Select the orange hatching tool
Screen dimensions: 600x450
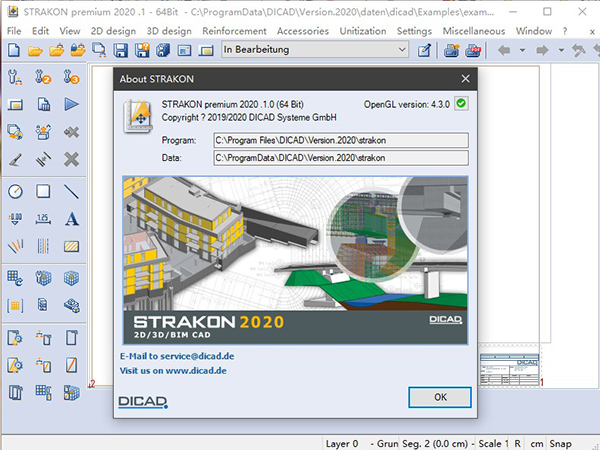[x=71, y=246]
